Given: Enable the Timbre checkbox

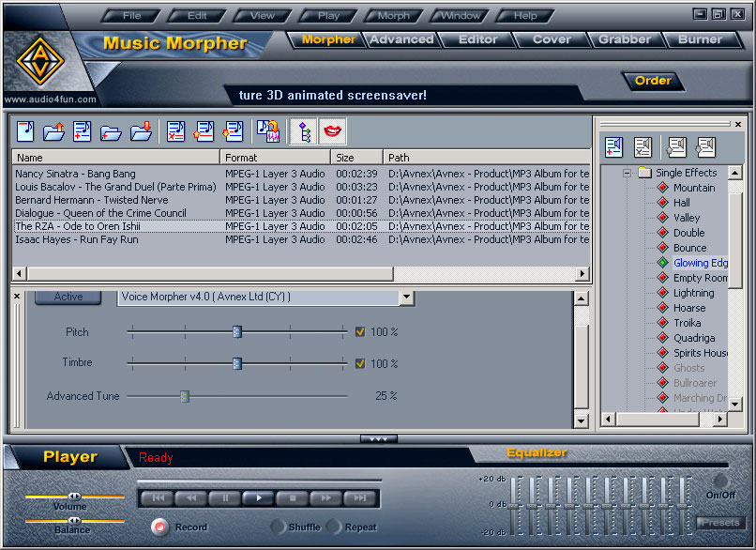Looking at the screenshot, I should pyautogui.click(x=359, y=363).
